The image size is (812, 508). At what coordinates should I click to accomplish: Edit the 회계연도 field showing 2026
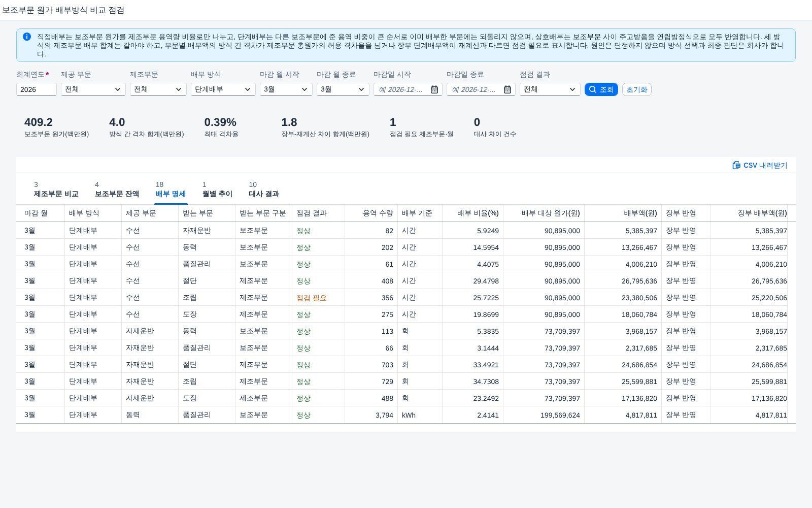[37, 89]
